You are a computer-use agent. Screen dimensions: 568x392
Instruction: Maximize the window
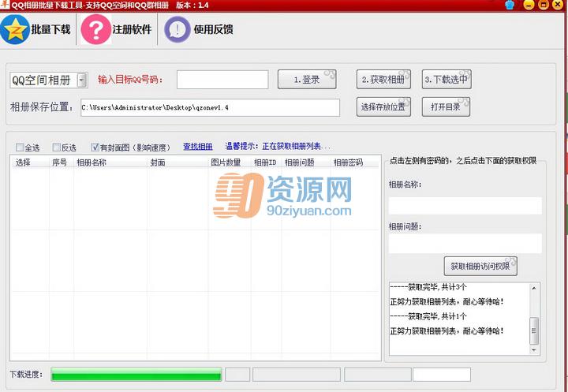pos(544,5)
